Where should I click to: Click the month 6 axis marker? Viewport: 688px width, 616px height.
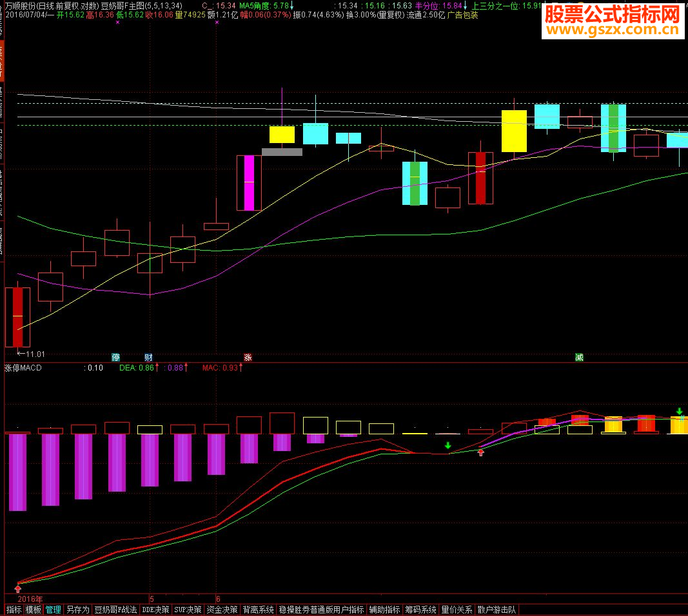(x=218, y=599)
